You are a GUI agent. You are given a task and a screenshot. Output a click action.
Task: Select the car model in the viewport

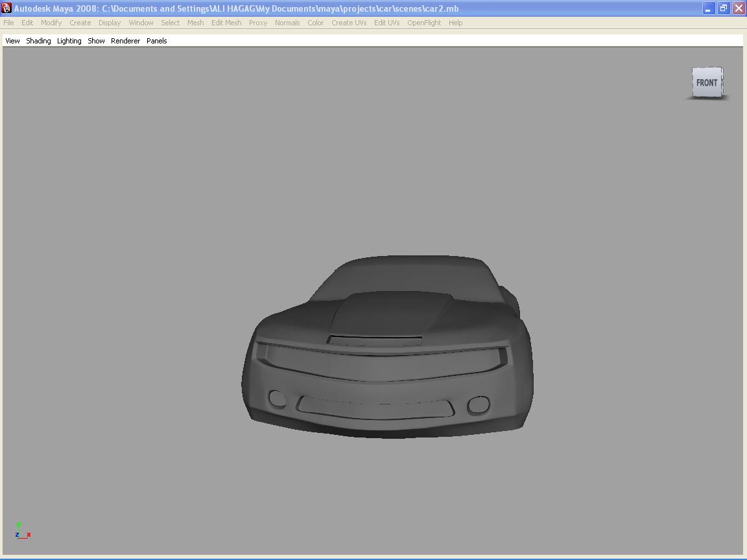(387, 347)
